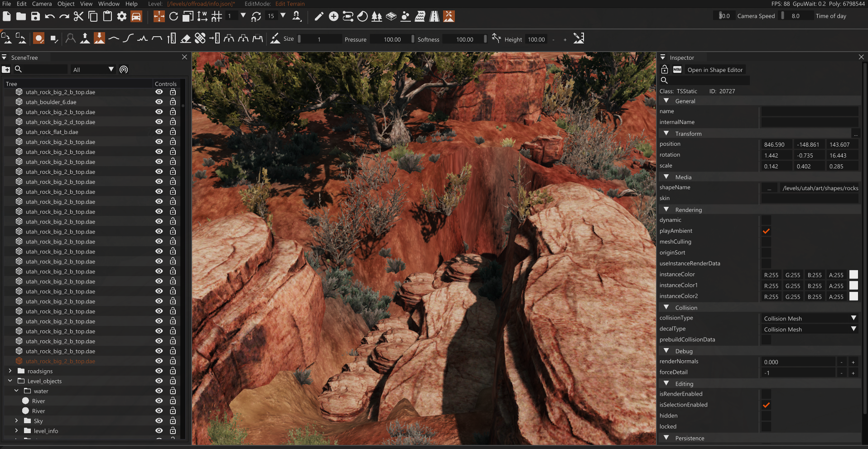Click Open in Shape Editor button
Screen dimensions: 868x449
tap(715, 70)
